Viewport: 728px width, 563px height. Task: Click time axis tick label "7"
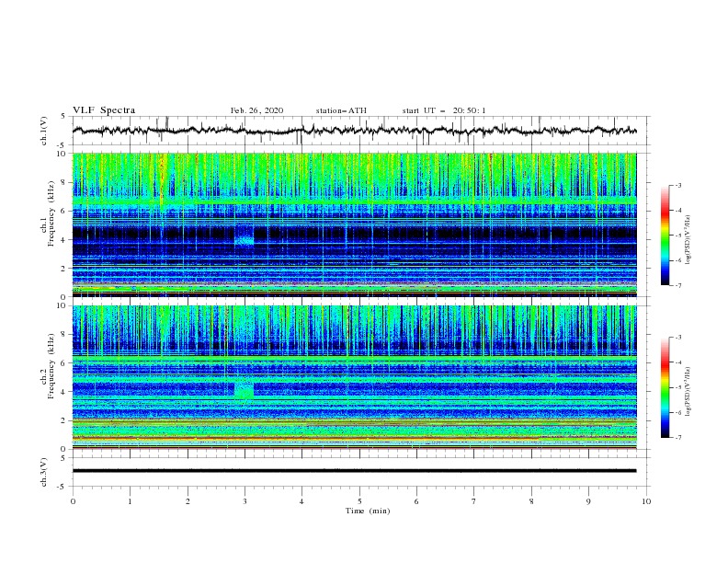click(474, 501)
